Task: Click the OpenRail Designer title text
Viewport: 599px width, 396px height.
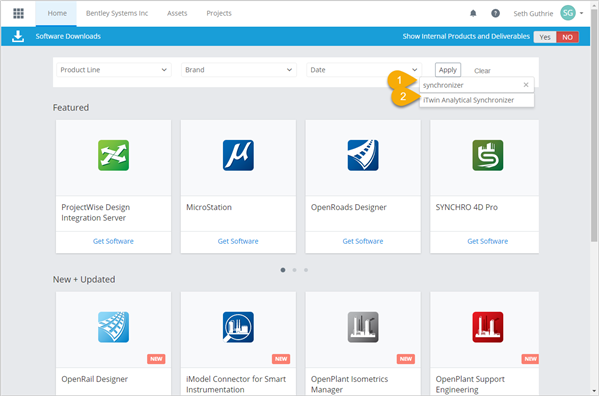Action: (x=95, y=379)
